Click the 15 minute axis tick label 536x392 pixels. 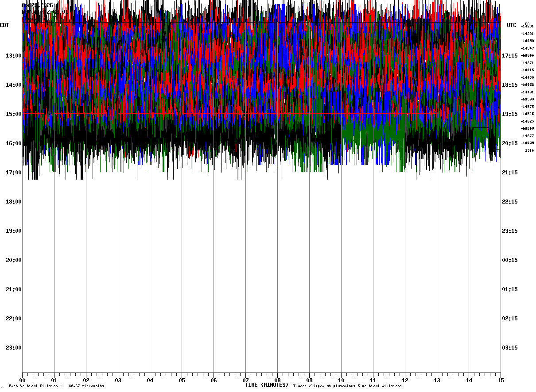[x=501, y=380]
